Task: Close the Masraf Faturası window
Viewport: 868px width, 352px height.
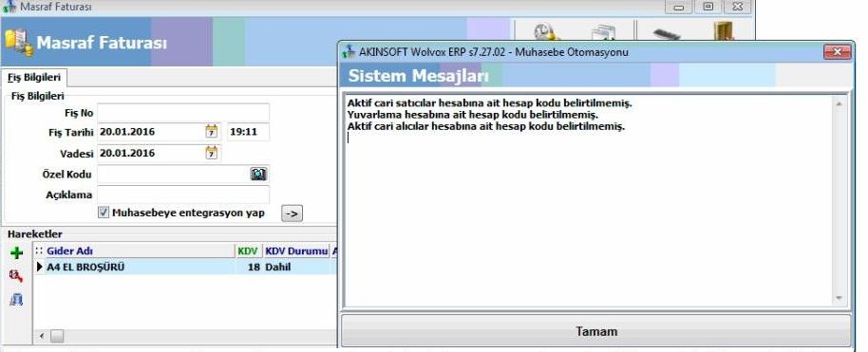Action: pyautogui.click(x=737, y=7)
